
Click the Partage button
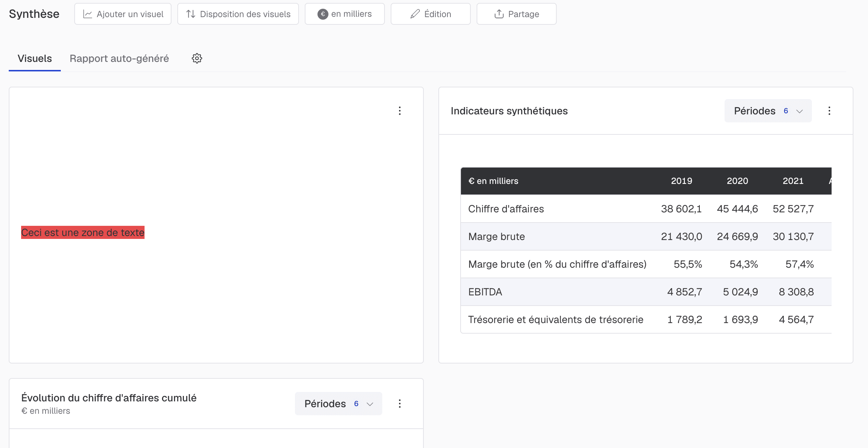(517, 14)
